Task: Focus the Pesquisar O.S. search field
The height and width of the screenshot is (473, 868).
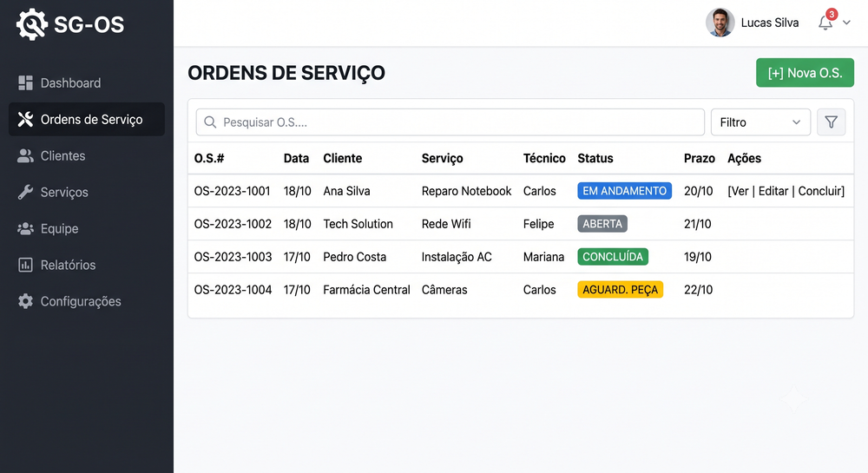Action: (450, 122)
